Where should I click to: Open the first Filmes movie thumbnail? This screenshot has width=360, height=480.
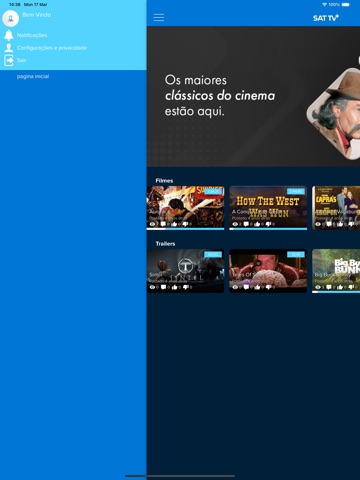click(185, 208)
